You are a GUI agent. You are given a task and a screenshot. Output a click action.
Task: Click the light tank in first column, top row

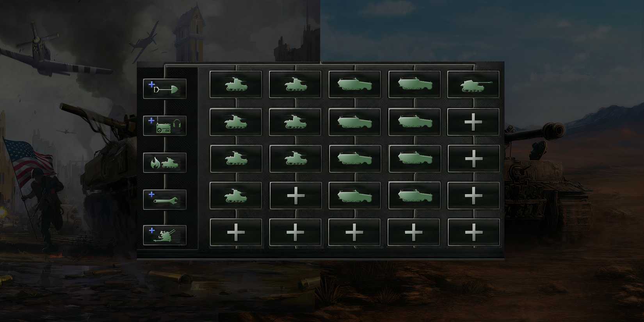236,84
